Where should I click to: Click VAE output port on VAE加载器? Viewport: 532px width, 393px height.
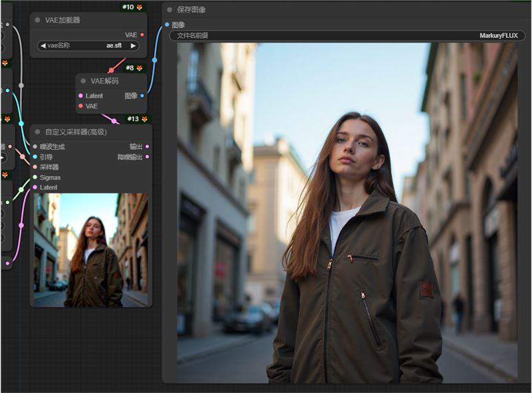click(142, 35)
